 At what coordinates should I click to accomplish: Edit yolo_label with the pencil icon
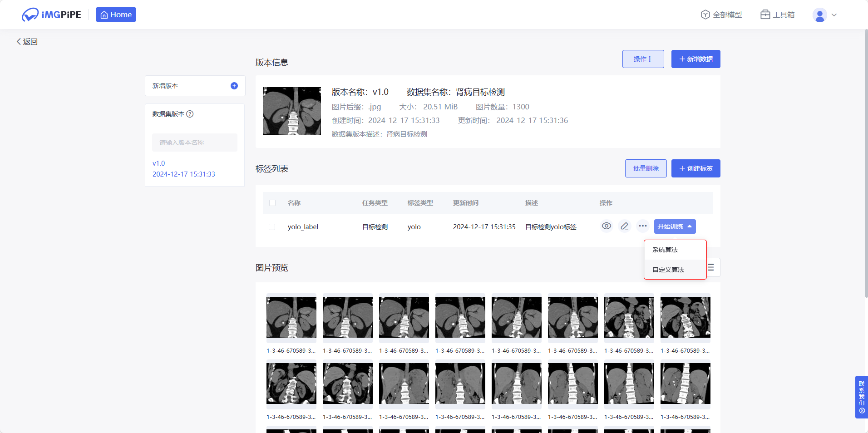(x=625, y=226)
